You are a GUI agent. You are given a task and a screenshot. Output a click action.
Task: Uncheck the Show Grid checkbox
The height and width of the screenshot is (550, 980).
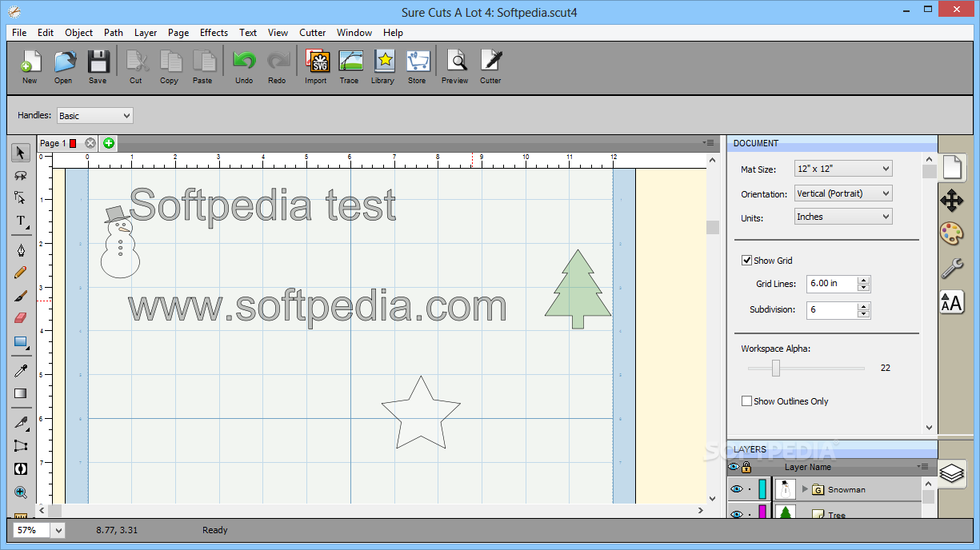coord(746,261)
